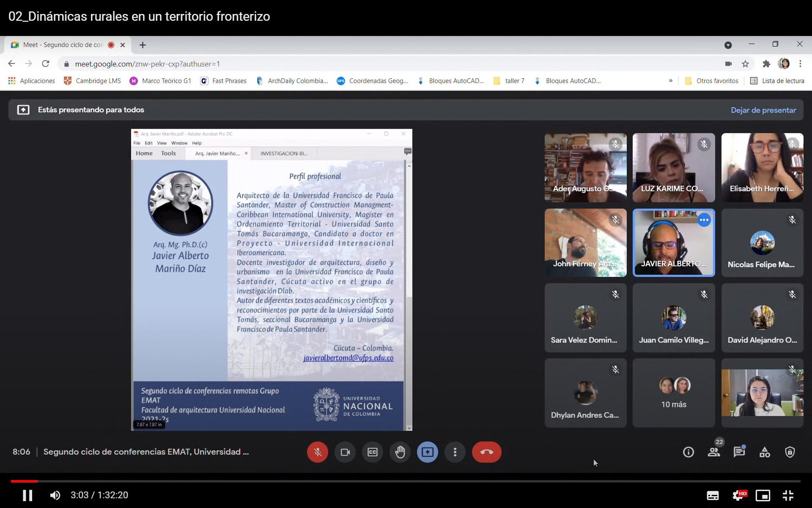Open host controls shield icon
The image size is (812, 508).
[x=790, y=452]
